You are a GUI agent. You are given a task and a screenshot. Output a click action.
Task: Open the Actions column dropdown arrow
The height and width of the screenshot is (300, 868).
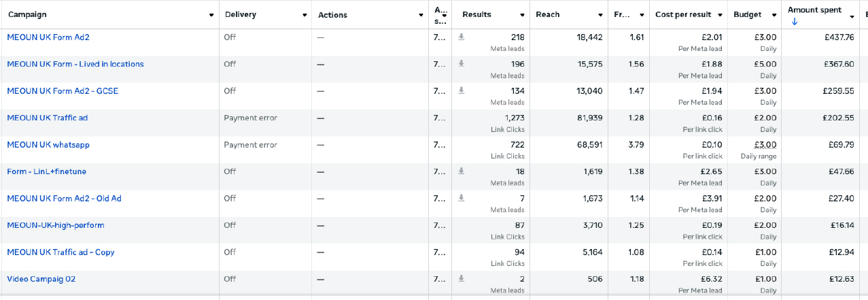420,15
